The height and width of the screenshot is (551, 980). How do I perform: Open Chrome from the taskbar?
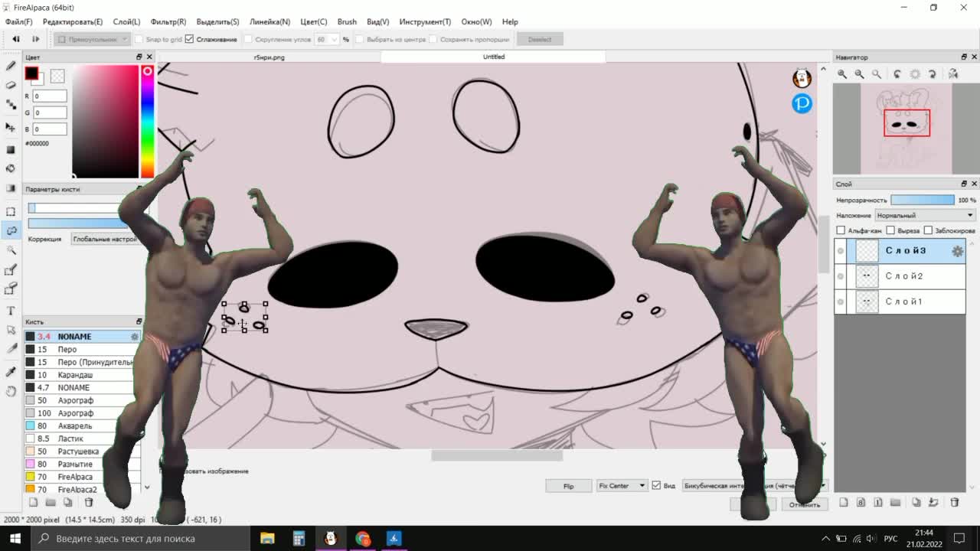coord(362,538)
